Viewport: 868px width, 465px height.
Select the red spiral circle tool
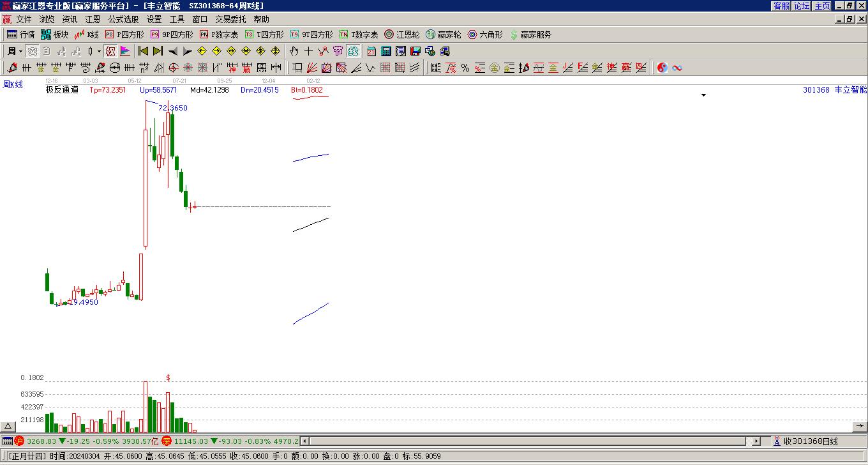point(173,68)
